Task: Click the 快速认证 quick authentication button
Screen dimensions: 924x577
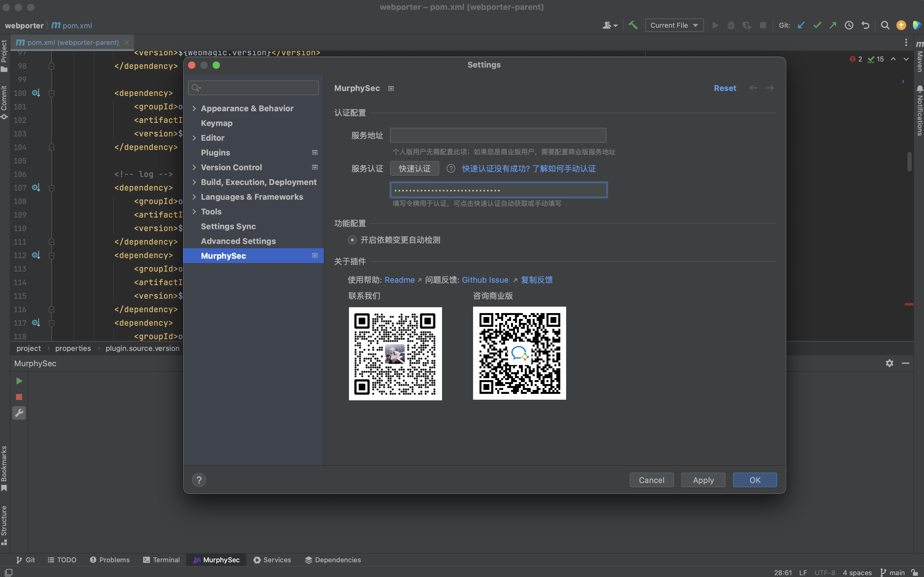Action: [414, 168]
